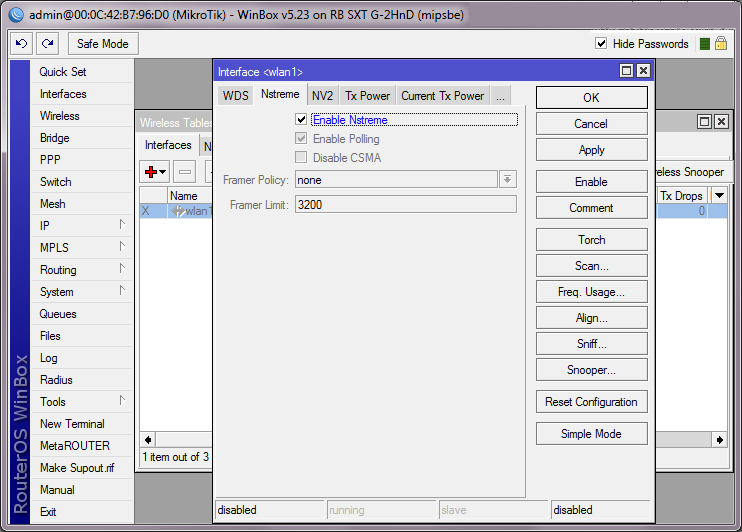Click the red plus add icon
This screenshot has width=742, height=532.
151,172
